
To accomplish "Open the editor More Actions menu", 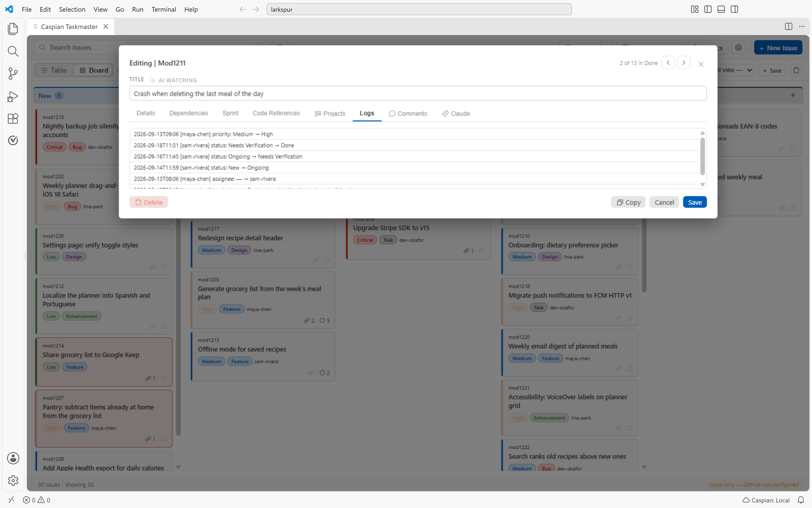I will [x=802, y=26].
